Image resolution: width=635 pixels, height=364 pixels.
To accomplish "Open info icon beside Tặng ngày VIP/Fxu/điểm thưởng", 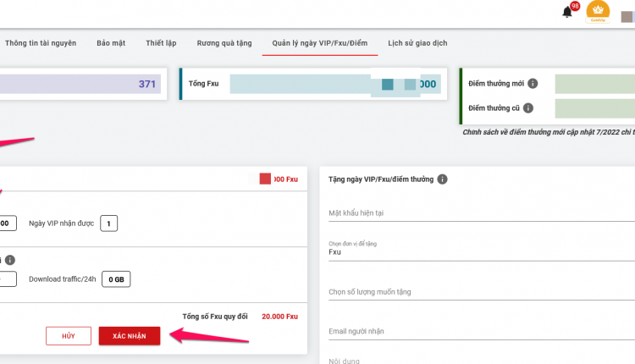I will click(x=442, y=179).
